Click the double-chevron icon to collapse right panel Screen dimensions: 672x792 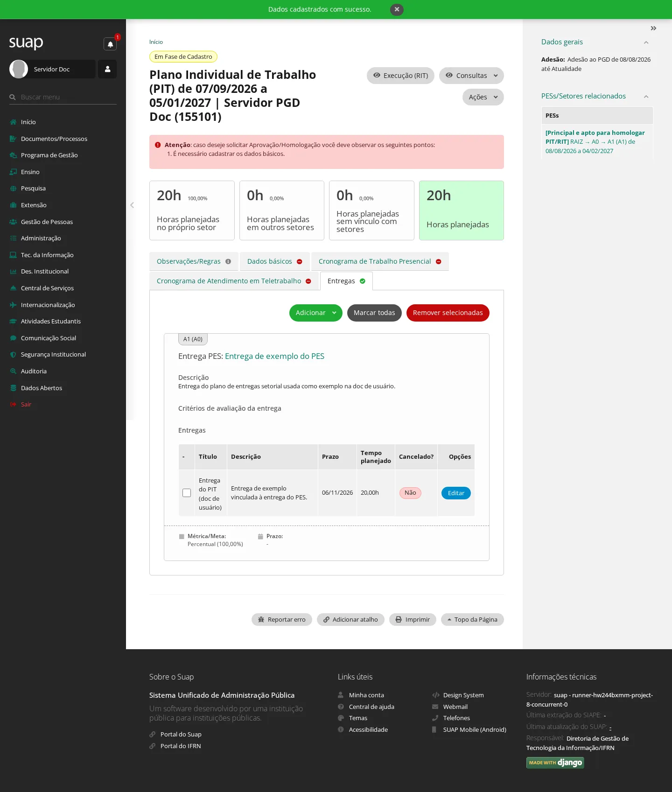[x=653, y=28]
